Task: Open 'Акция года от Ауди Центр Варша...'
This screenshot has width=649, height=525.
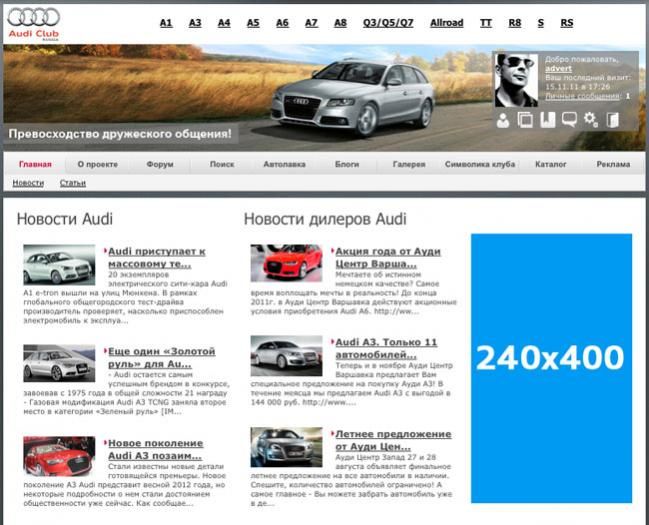Action: pyautogui.click(x=388, y=258)
